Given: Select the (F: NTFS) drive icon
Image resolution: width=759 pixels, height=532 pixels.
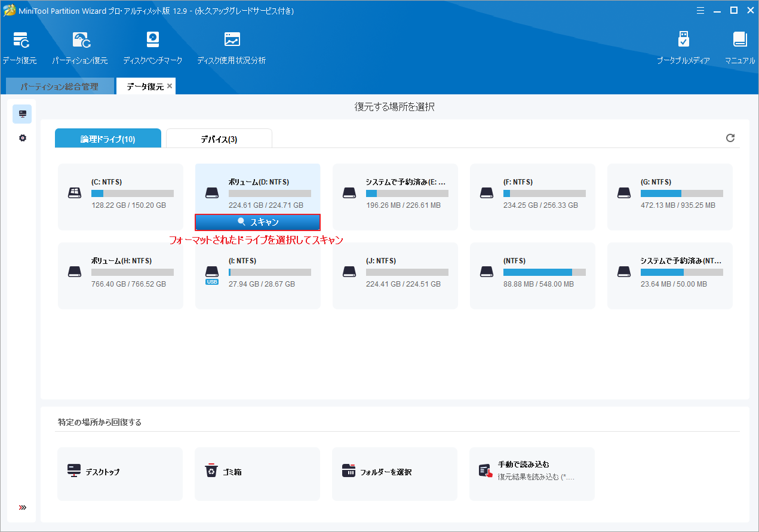Looking at the screenshot, I should pyautogui.click(x=487, y=193).
